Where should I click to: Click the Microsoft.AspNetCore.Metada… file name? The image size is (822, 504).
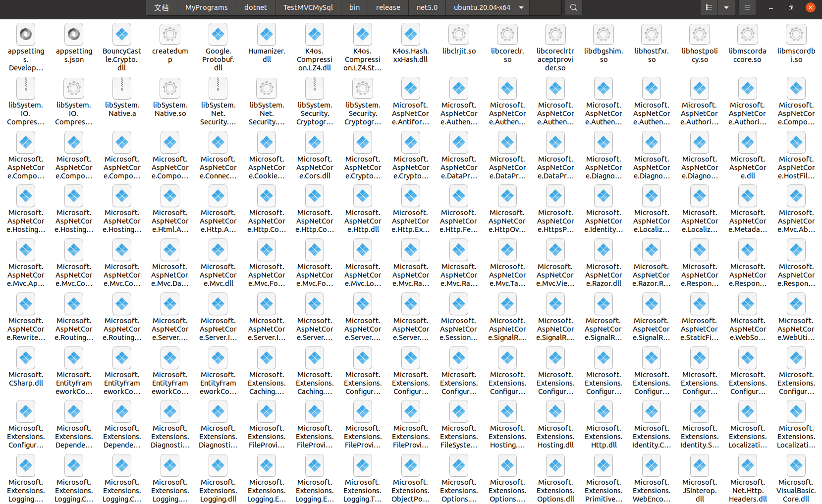click(x=748, y=221)
